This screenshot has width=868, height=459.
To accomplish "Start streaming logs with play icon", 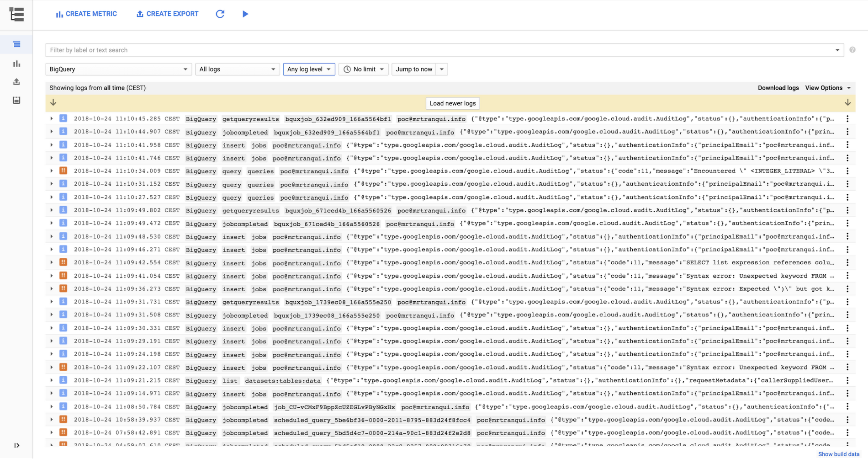I will pos(245,14).
